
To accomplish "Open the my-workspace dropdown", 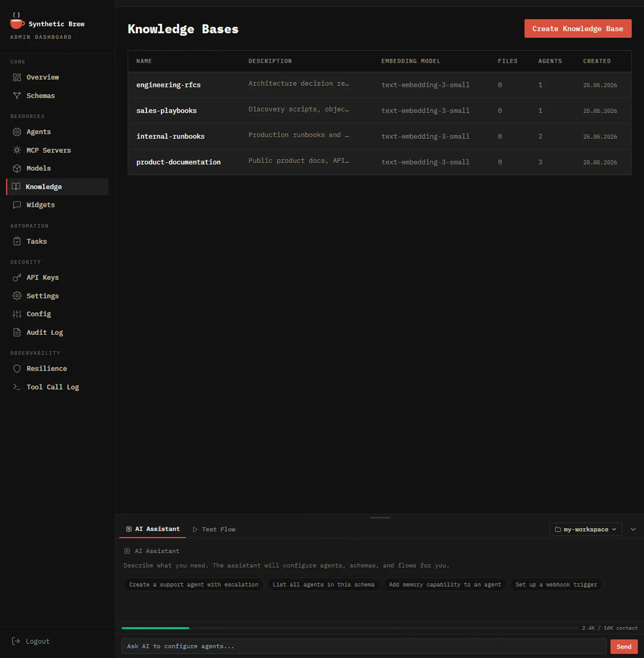I will click(x=586, y=530).
